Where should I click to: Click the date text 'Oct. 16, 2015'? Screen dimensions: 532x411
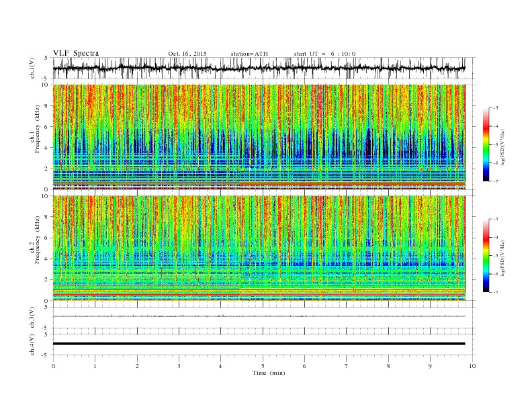pyautogui.click(x=187, y=54)
